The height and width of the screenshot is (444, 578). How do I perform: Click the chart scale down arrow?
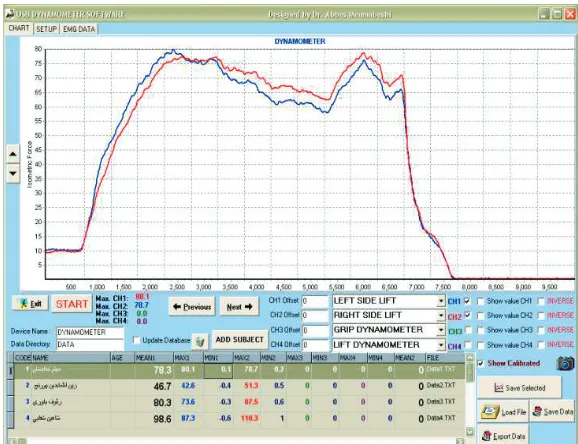click(x=13, y=173)
